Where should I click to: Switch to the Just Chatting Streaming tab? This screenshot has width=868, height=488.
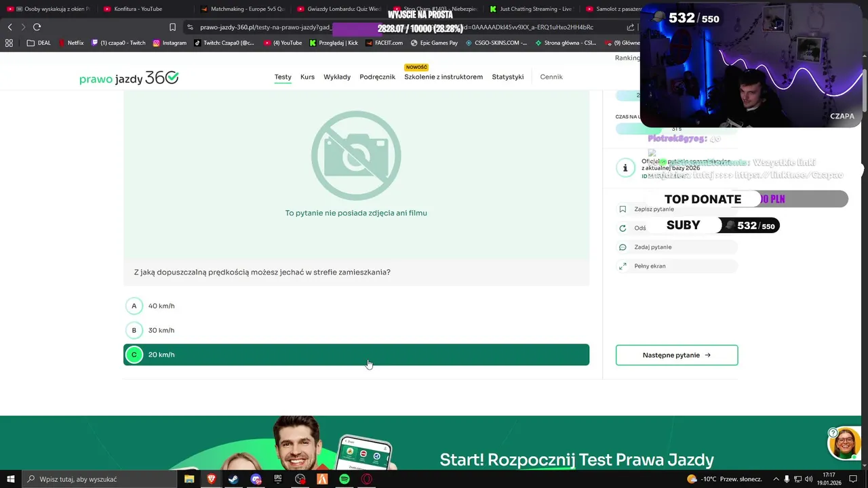pos(531,9)
